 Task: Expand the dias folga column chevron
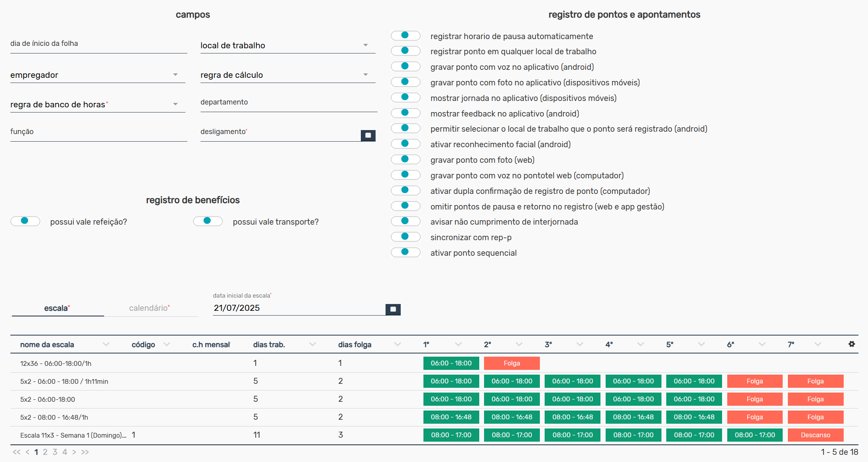pos(398,344)
